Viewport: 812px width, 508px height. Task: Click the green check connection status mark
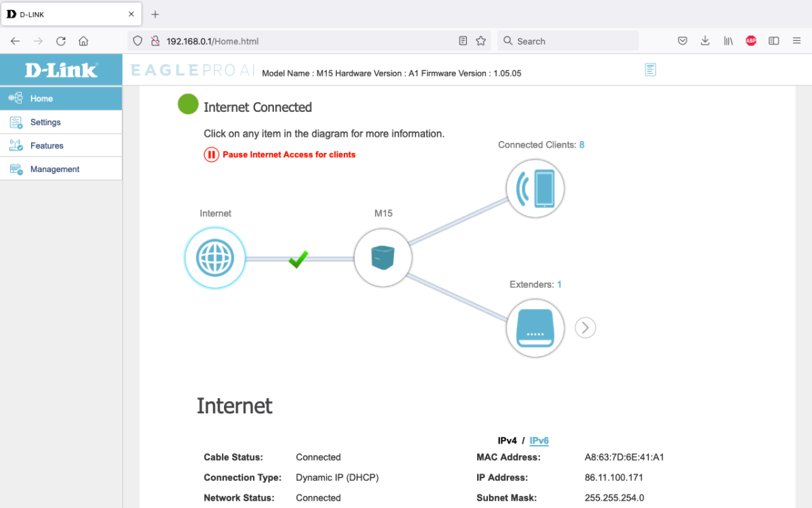click(298, 259)
